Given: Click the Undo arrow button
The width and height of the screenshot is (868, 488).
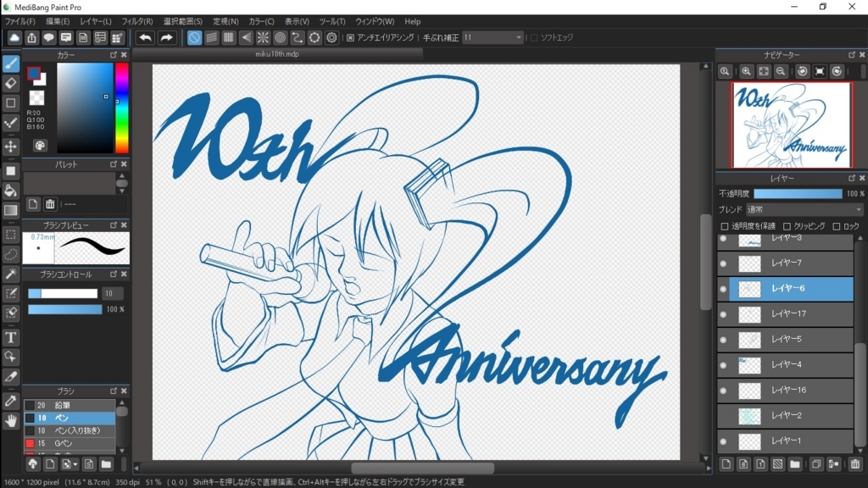Looking at the screenshot, I should 146,37.
